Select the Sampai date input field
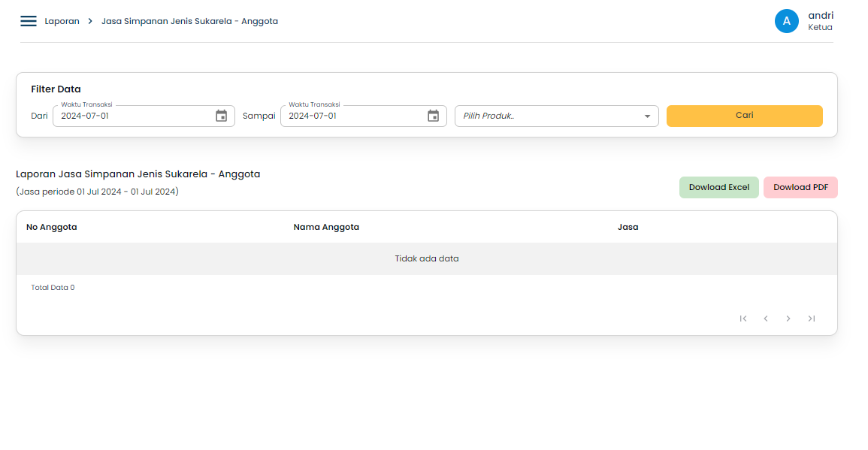This screenshot has height=450, width=868. click(x=353, y=115)
